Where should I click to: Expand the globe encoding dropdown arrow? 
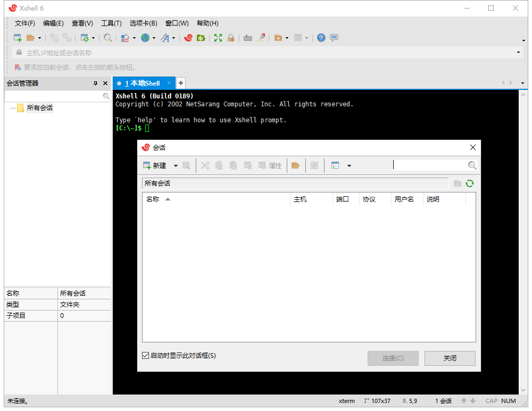coord(154,38)
